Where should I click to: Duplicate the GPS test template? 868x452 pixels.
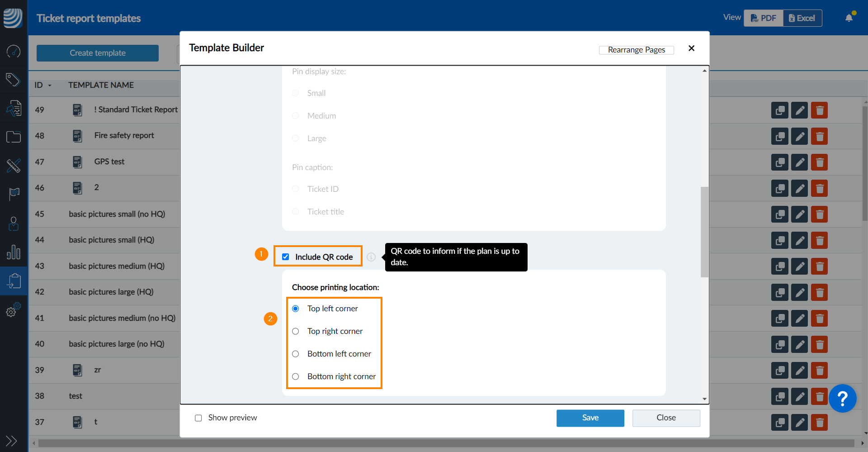coord(779,162)
